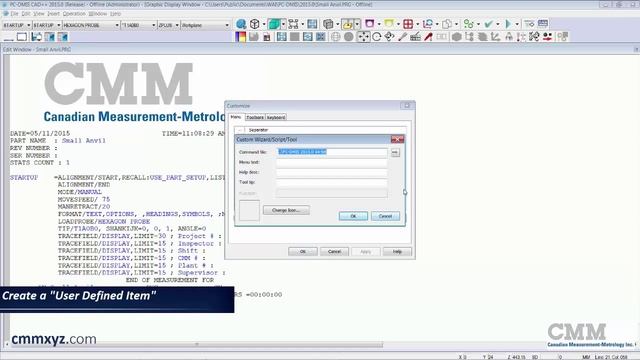
Task: Click the Menu text input field
Action: click(x=332, y=162)
